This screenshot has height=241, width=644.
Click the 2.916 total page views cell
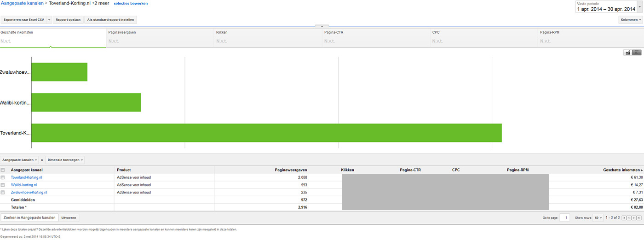[302, 207]
